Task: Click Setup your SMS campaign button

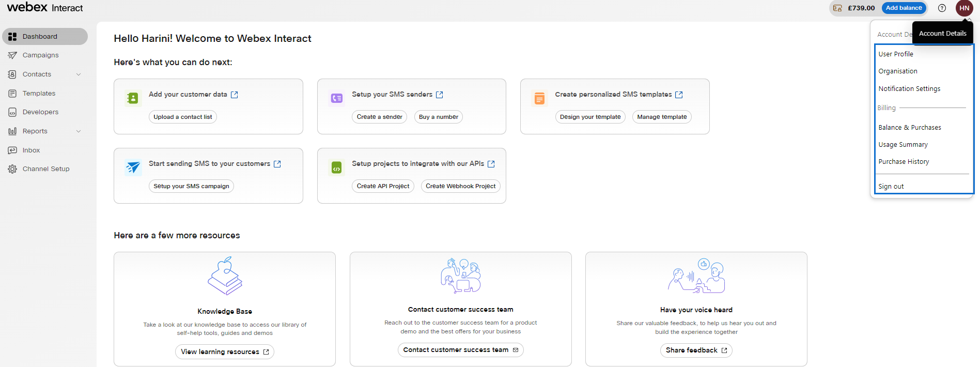Action: click(191, 186)
